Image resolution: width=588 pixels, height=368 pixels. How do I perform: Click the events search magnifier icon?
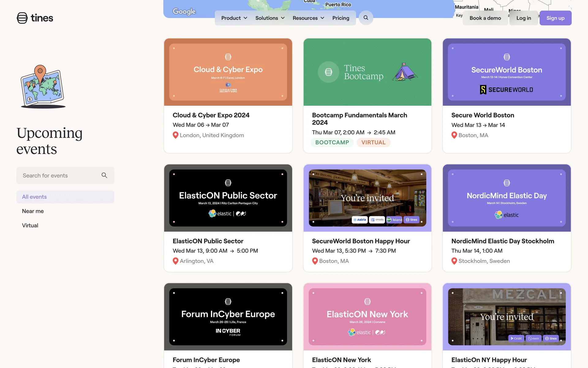pos(104,175)
